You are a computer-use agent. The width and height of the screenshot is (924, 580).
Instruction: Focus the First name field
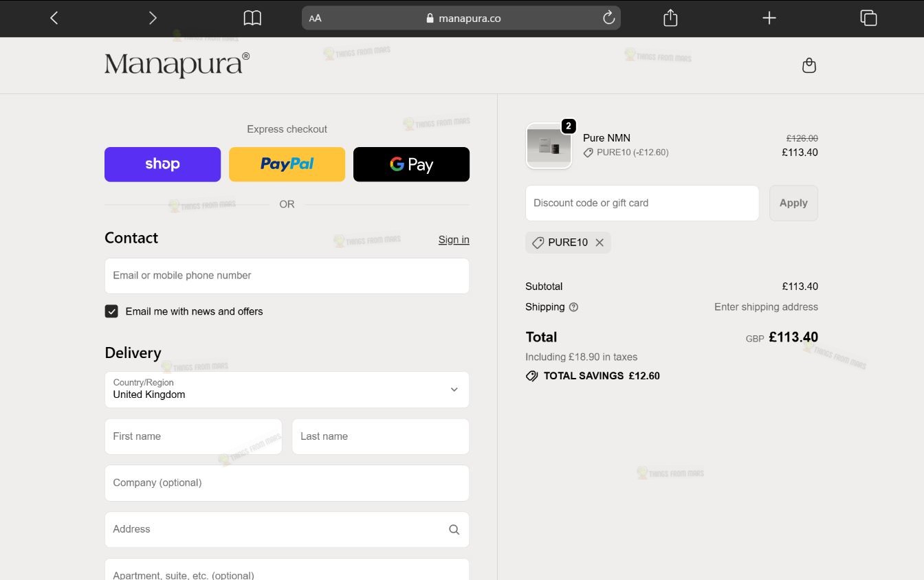coord(193,436)
